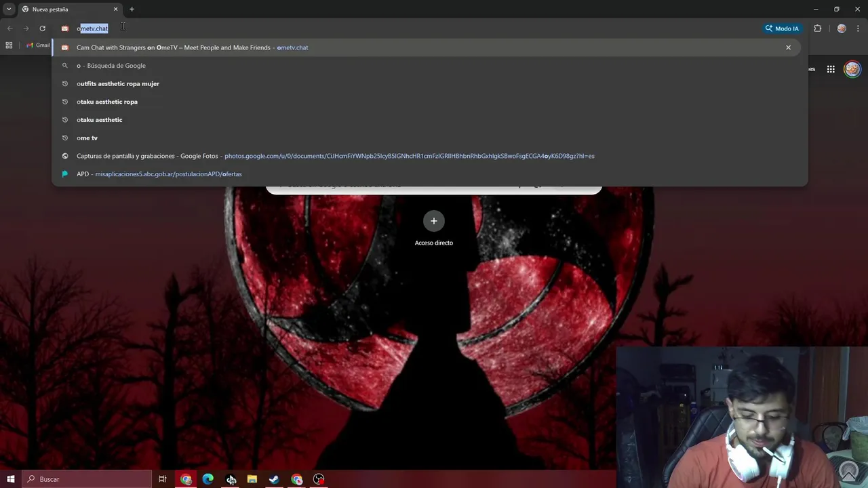The width and height of the screenshot is (868, 488).
Task: Open Steam from the taskbar
Action: pos(275,479)
